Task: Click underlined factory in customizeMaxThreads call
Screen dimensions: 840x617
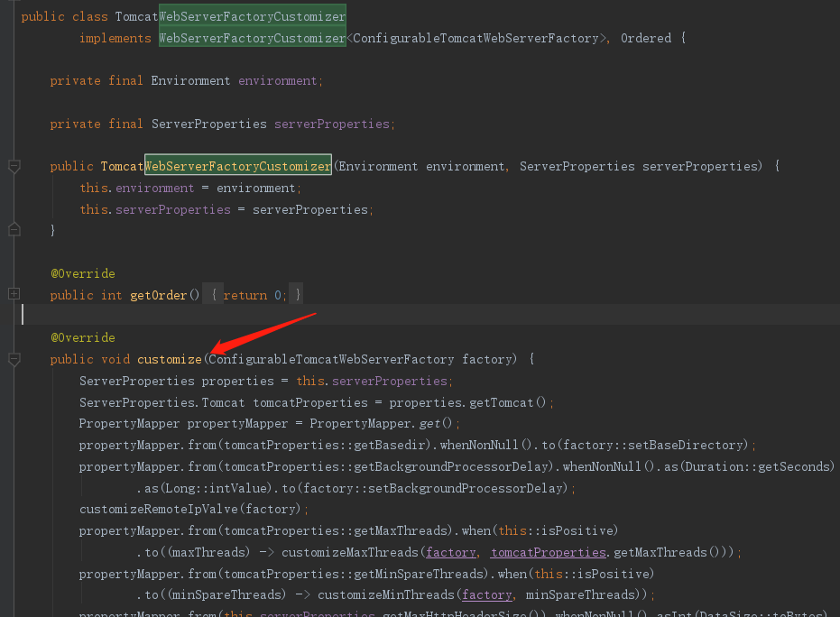Action: click(x=450, y=552)
